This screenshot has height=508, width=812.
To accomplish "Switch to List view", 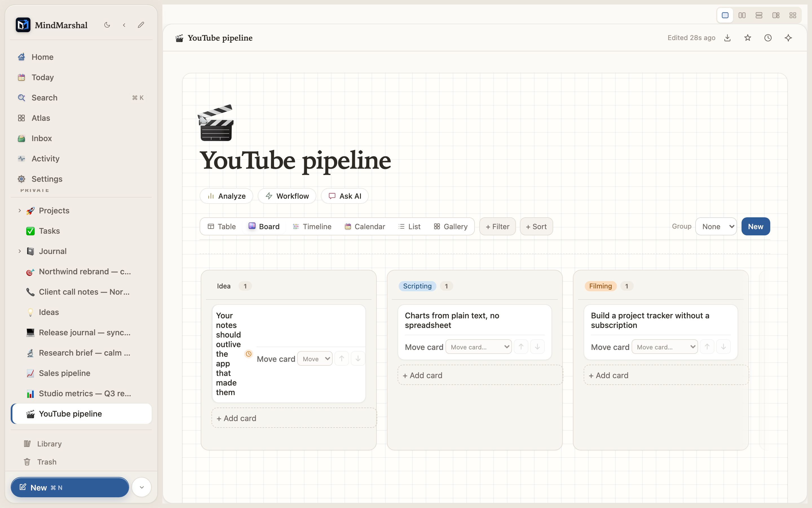I will point(409,227).
